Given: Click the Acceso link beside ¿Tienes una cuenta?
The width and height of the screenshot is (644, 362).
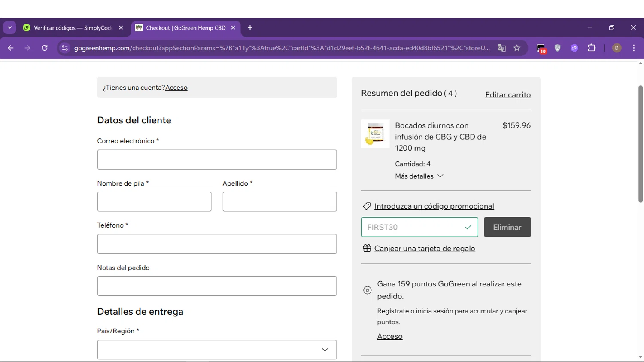Looking at the screenshot, I should pyautogui.click(x=176, y=88).
